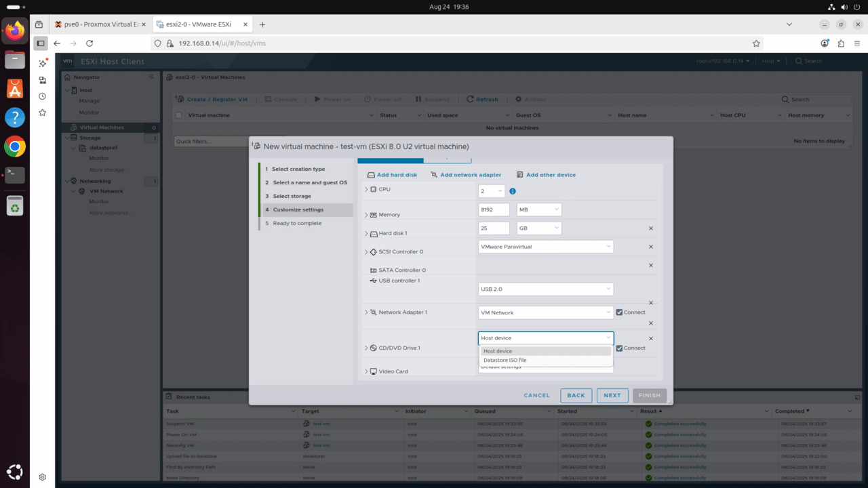Image resolution: width=868 pixels, height=488 pixels.
Task: Remove Hard disk 1 with its X icon
Action: pyautogui.click(x=651, y=228)
